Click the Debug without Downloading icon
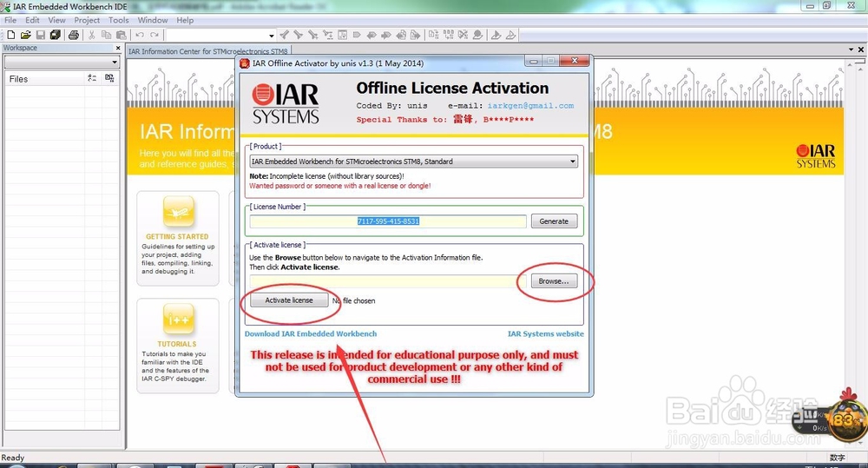Image resolution: width=868 pixels, height=468 pixels. pyautogui.click(x=510, y=35)
